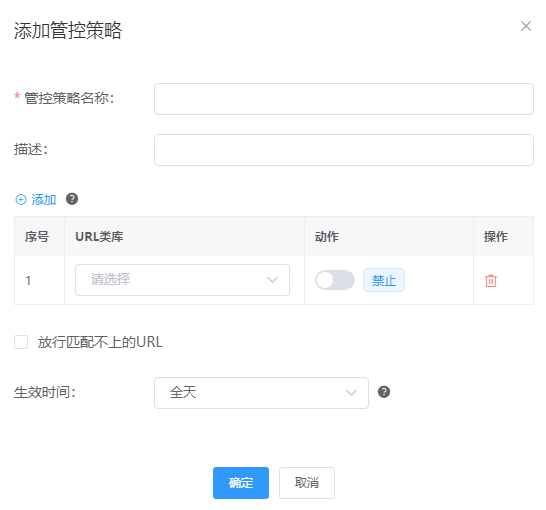Focus the 管控策略名称 input field
546x510 pixels.
coord(344,99)
